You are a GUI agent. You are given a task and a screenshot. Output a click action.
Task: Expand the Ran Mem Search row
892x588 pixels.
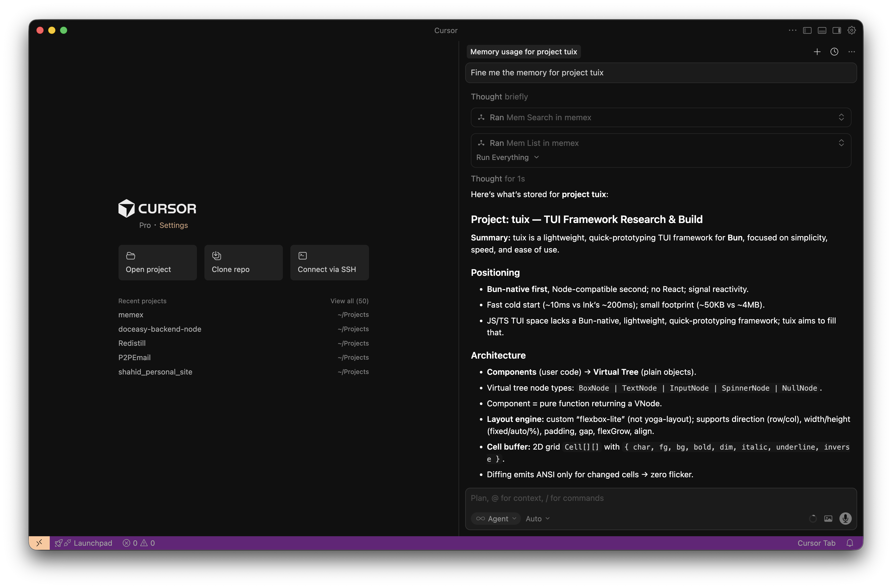click(841, 117)
